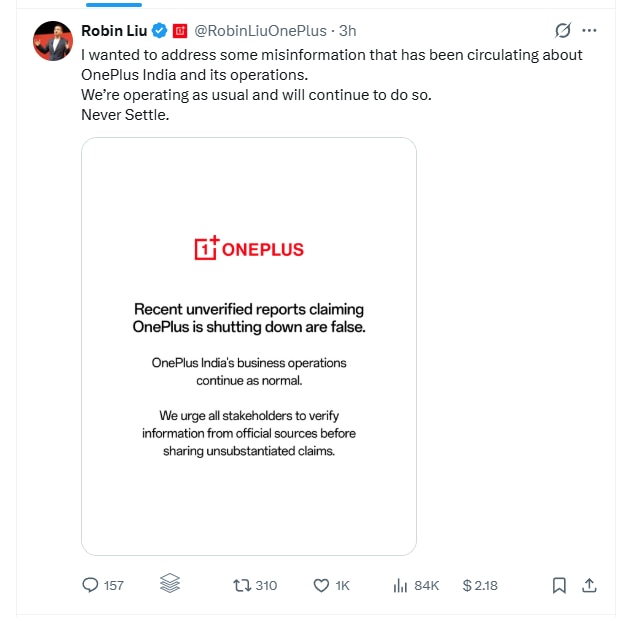Click the reply comment icon
The height and width of the screenshot is (617, 624).
click(x=91, y=585)
